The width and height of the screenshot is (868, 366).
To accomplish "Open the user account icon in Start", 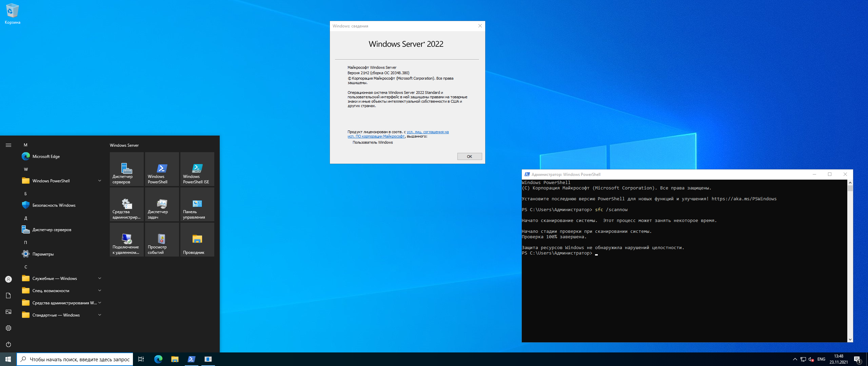I will click(8, 279).
